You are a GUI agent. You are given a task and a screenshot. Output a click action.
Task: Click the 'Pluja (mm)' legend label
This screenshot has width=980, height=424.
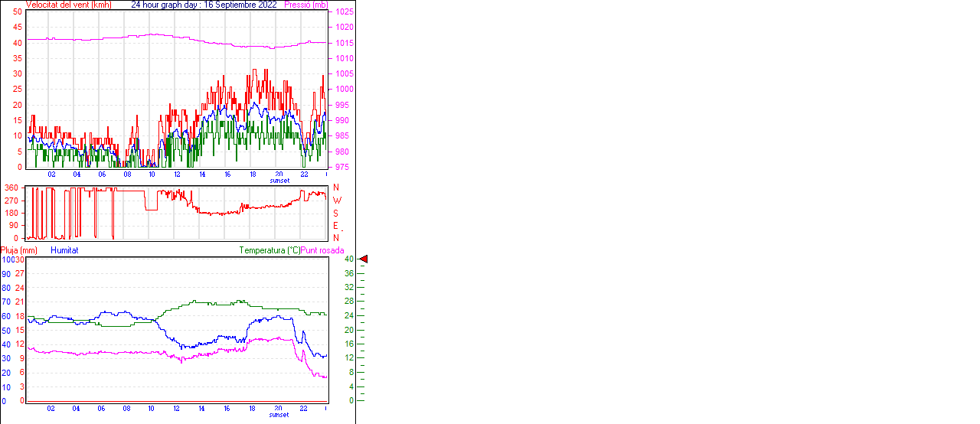pos(19,250)
